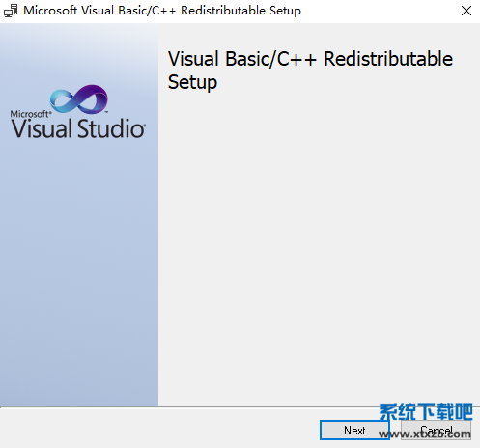The height and width of the screenshot is (448, 480).
Task: Click the word "Setup" in the heading
Action: tap(192, 82)
